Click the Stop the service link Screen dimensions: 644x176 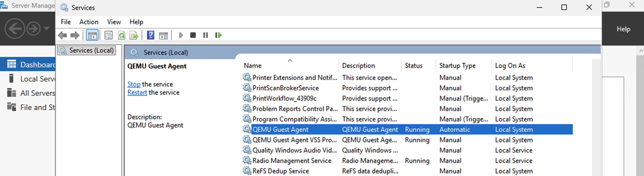point(134,84)
